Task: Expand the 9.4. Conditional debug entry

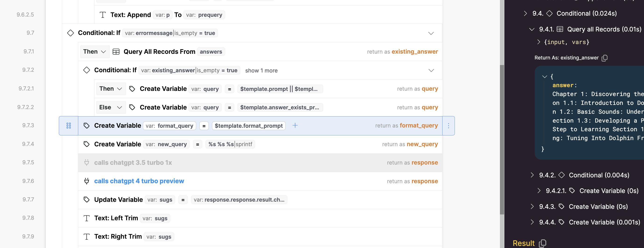Action: [x=525, y=14]
